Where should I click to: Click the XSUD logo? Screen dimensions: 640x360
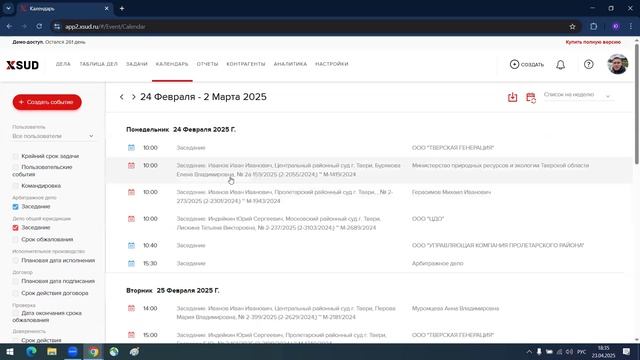[22, 65]
